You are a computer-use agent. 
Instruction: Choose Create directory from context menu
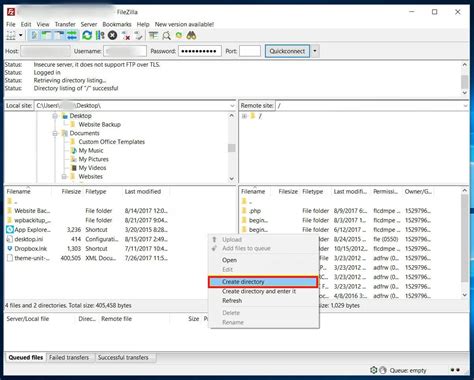[x=263, y=282]
